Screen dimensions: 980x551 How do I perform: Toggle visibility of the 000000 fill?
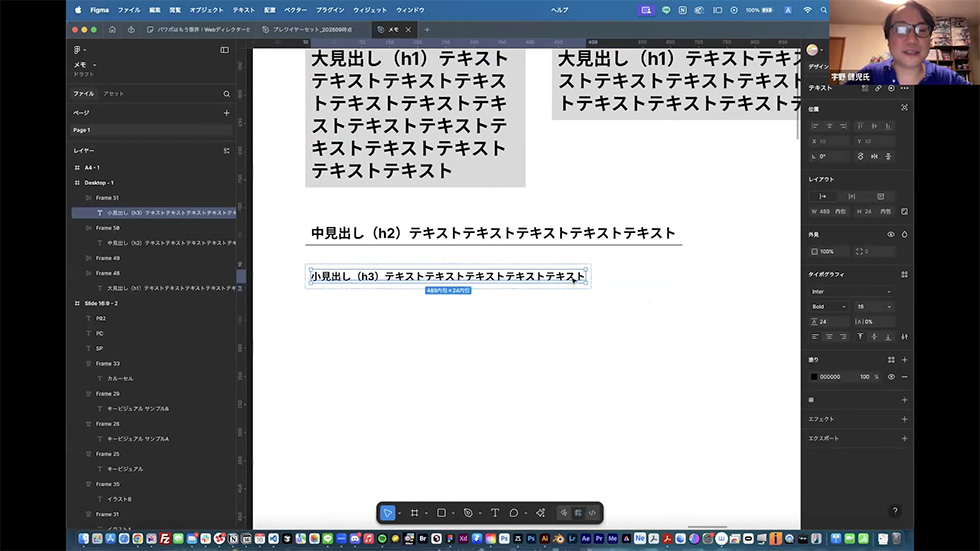point(891,377)
